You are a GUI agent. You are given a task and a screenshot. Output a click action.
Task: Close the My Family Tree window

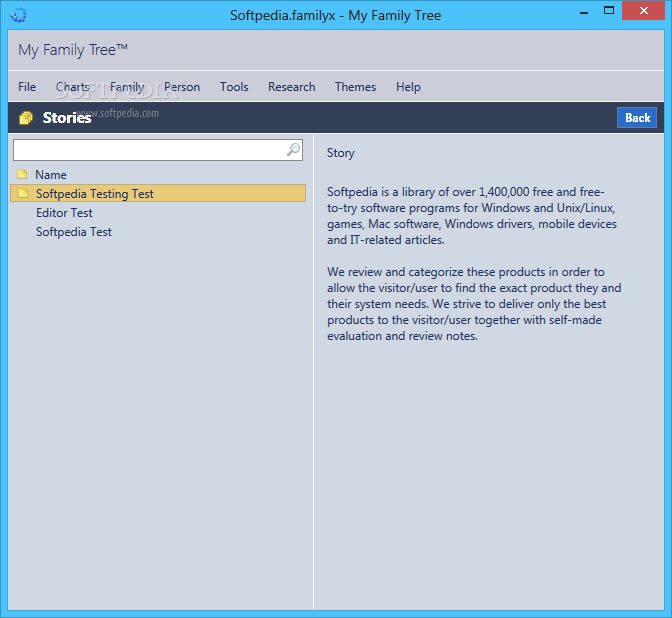[x=643, y=11]
